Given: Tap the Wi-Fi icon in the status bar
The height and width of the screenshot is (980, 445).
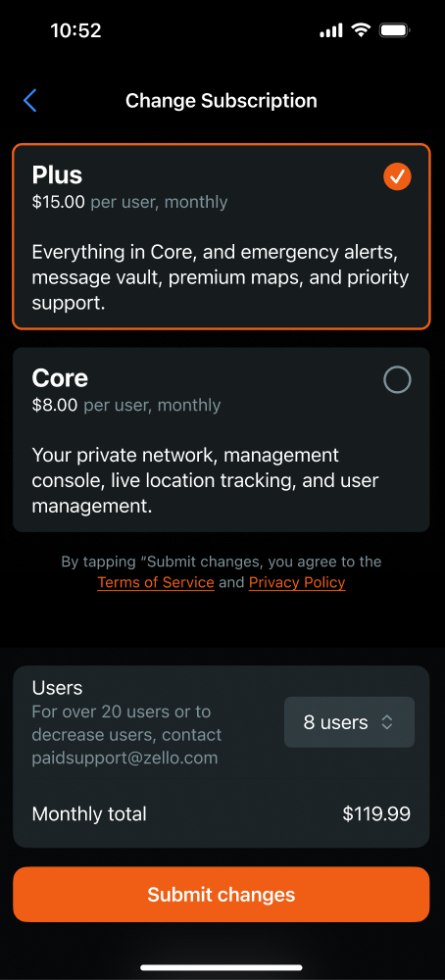Looking at the screenshot, I should point(361,30).
